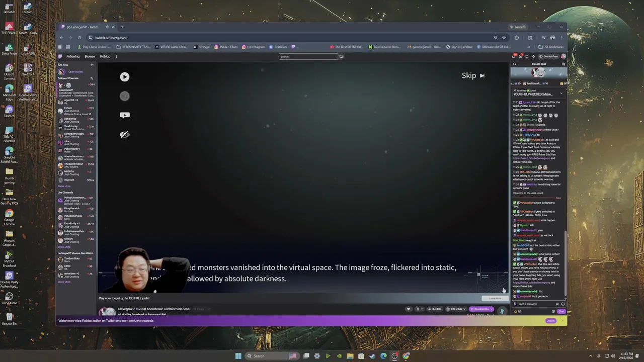The image size is (644, 362).
Task: Click the Twitch search magnifier button
Action: click(341, 56)
